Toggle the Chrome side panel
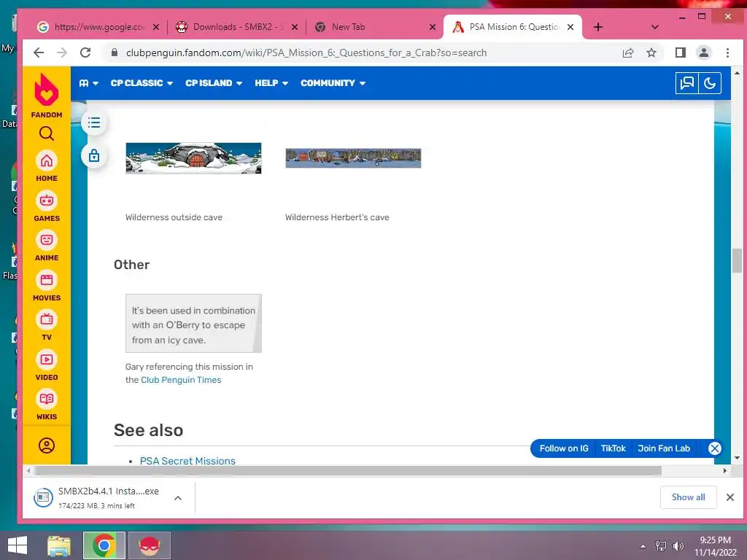Image resolution: width=747 pixels, height=560 pixels. click(x=681, y=52)
